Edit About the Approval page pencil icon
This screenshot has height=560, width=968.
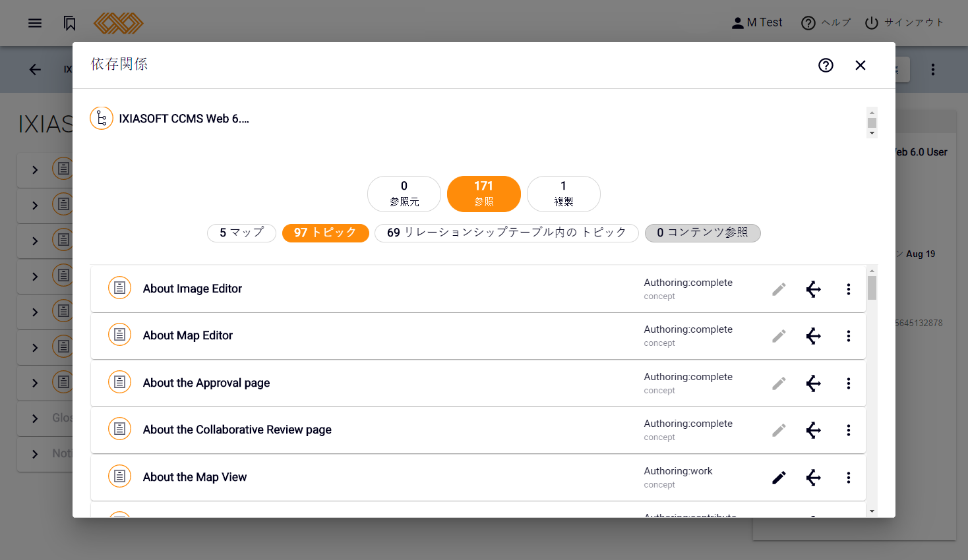point(779,383)
